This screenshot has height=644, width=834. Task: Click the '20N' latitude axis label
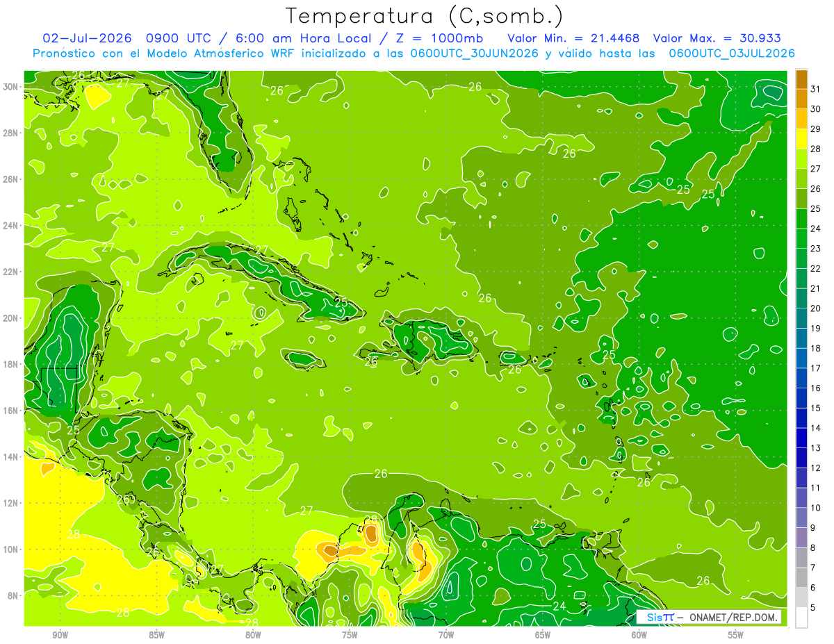[x=11, y=318]
